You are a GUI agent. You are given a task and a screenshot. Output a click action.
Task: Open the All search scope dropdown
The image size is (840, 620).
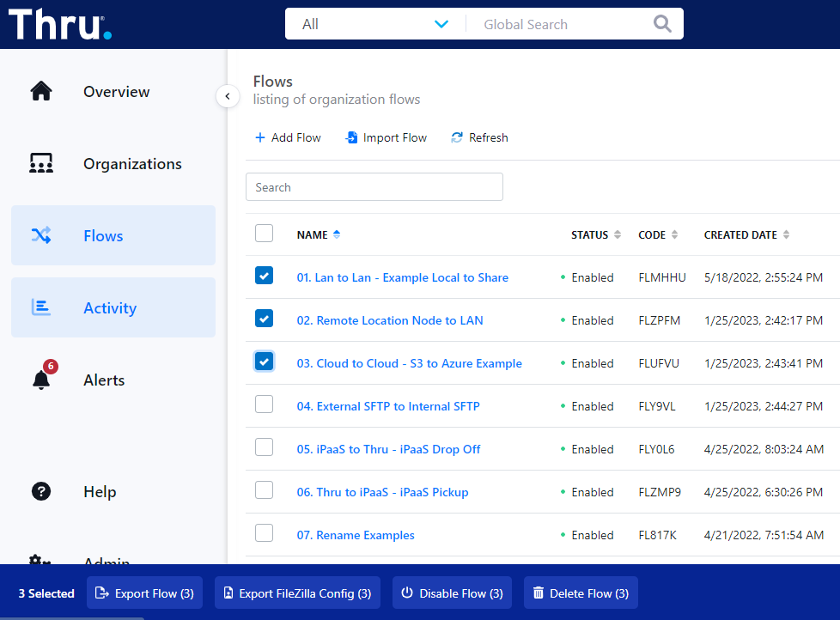[x=375, y=24]
